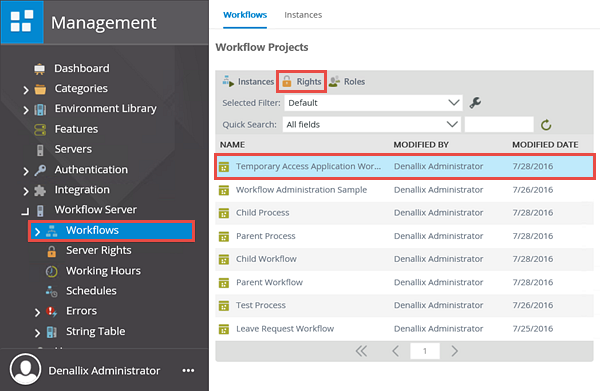Expand the Categories tree node
This screenshot has height=391, width=600.
point(26,90)
